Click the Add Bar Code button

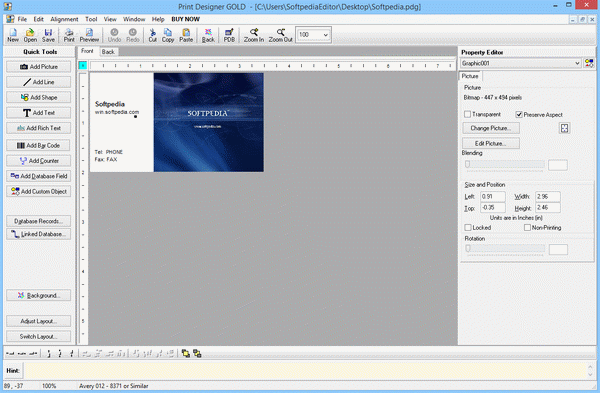[39, 145]
